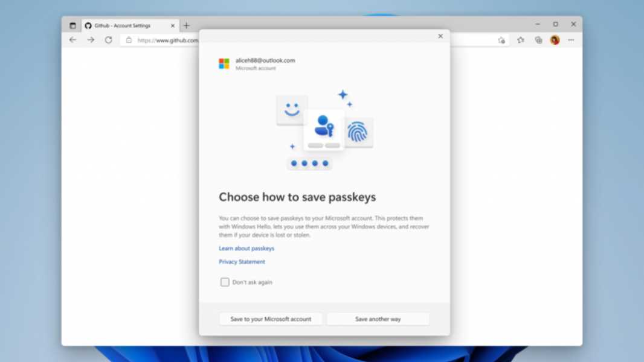Screen dimensions: 644x362
Task: Open a new browser tab
Action: tap(186, 25)
